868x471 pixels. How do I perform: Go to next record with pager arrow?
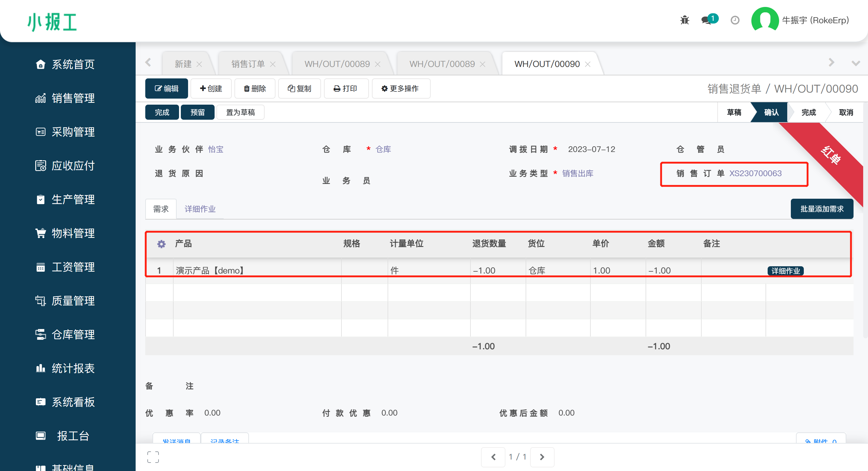click(542, 457)
